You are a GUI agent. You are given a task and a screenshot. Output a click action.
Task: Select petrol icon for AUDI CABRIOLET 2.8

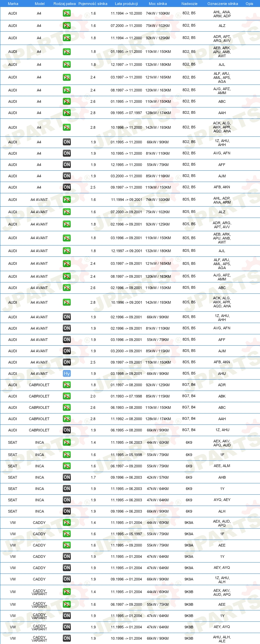coord(67,419)
